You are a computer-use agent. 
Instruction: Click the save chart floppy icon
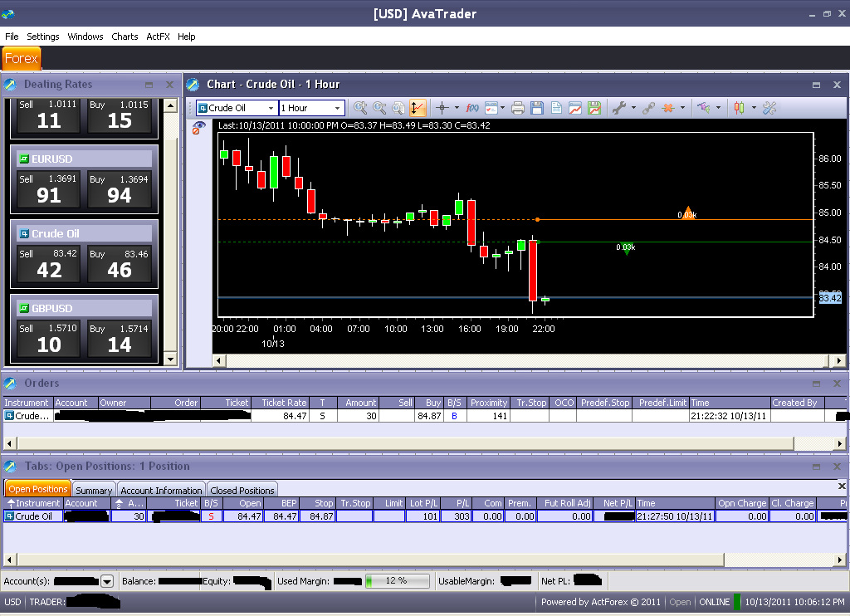pos(537,108)
